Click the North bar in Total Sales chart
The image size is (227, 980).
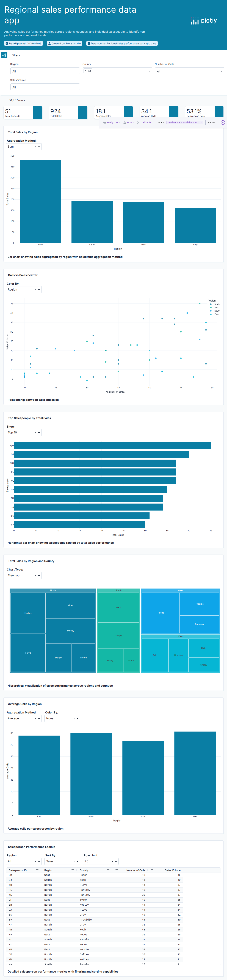click(x=40, y=201)
